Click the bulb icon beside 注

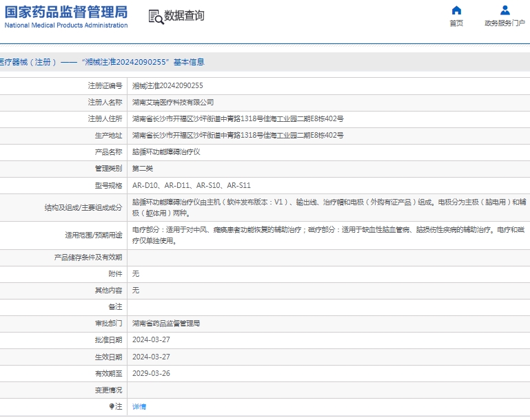[x=112, y=406]
